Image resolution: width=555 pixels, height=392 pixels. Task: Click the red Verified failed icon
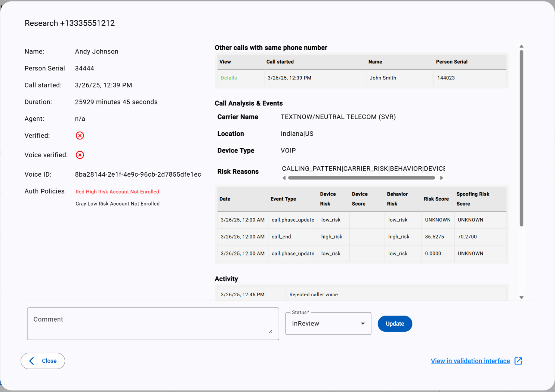click(x=80, y=135)
